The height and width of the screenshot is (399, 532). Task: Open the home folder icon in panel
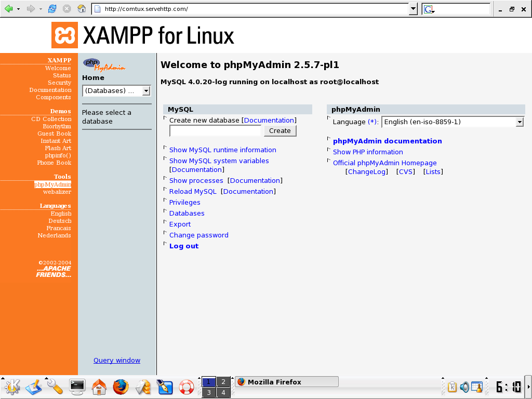[x=99, y=387]
